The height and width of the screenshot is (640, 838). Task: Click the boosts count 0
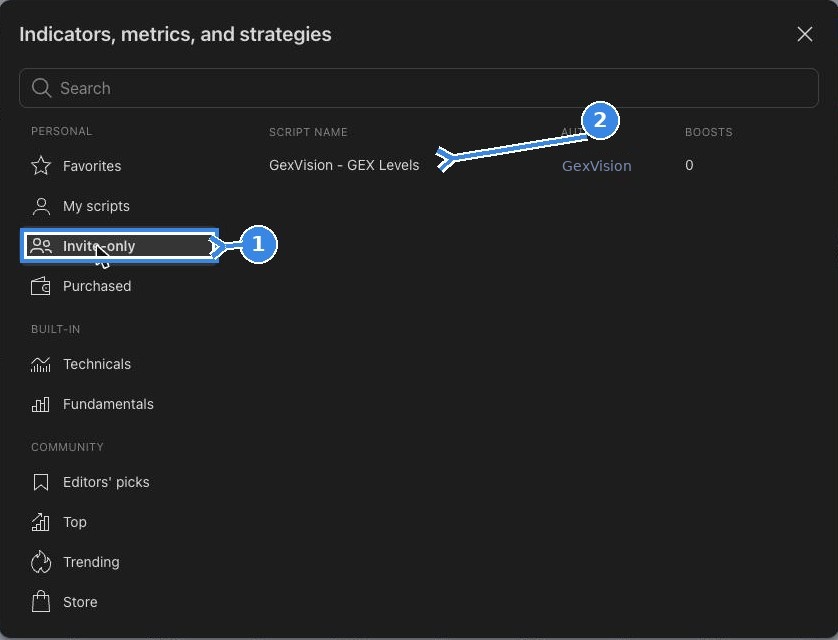click(x=689, y=166)
